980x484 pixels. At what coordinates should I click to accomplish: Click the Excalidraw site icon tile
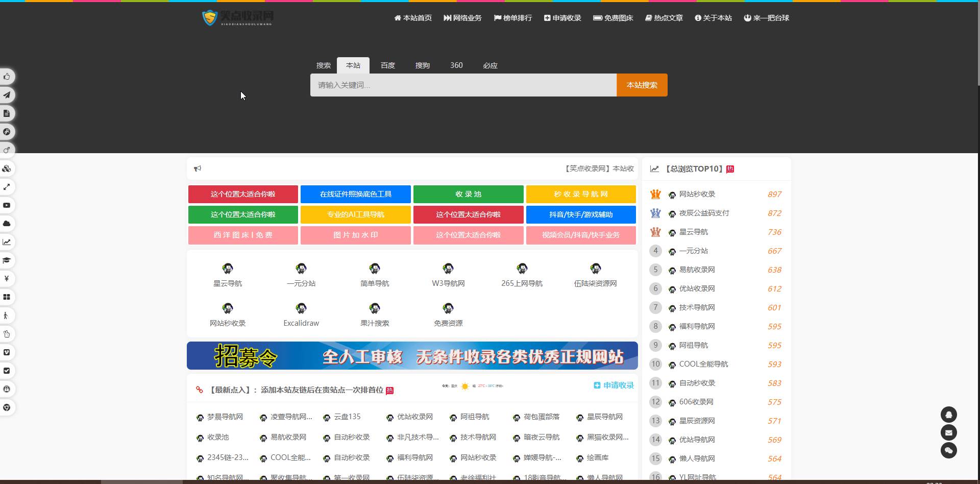click(x=301, y=314)
